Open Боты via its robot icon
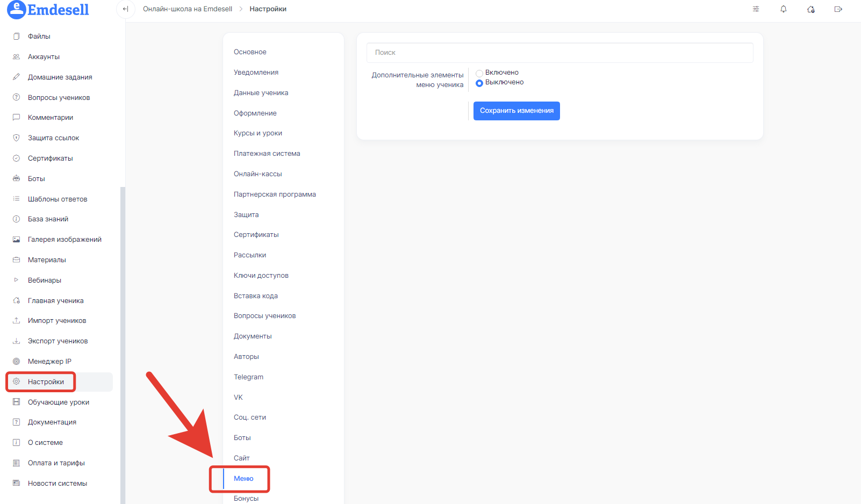The image size is (861, 504). point(16,178)
